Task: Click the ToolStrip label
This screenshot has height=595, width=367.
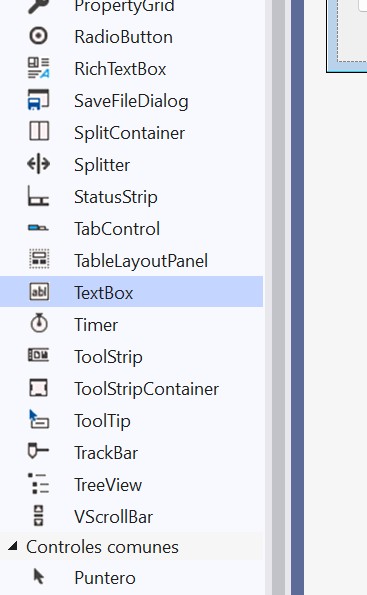Action: (108, 357)
